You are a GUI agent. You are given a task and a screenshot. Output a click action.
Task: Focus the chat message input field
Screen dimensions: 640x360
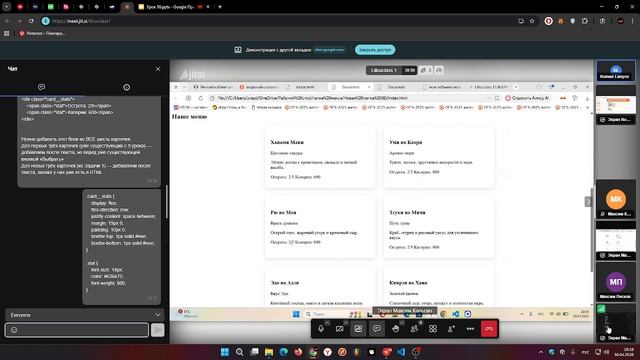click(x=77, y=330)
